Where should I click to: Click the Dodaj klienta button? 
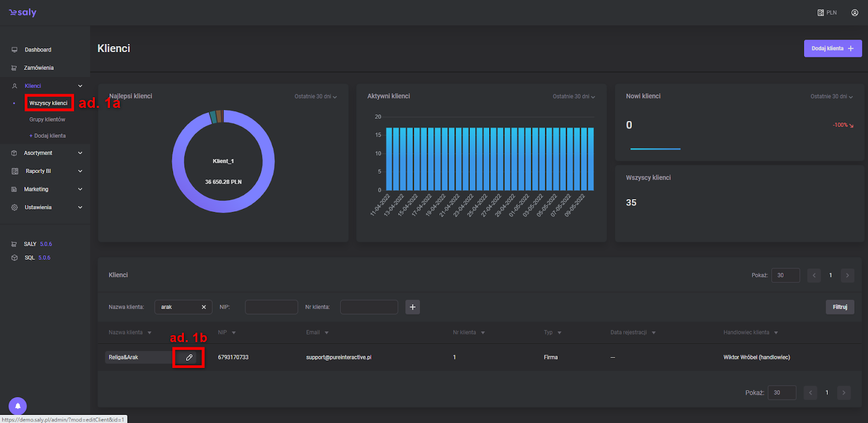pos(832,48)
